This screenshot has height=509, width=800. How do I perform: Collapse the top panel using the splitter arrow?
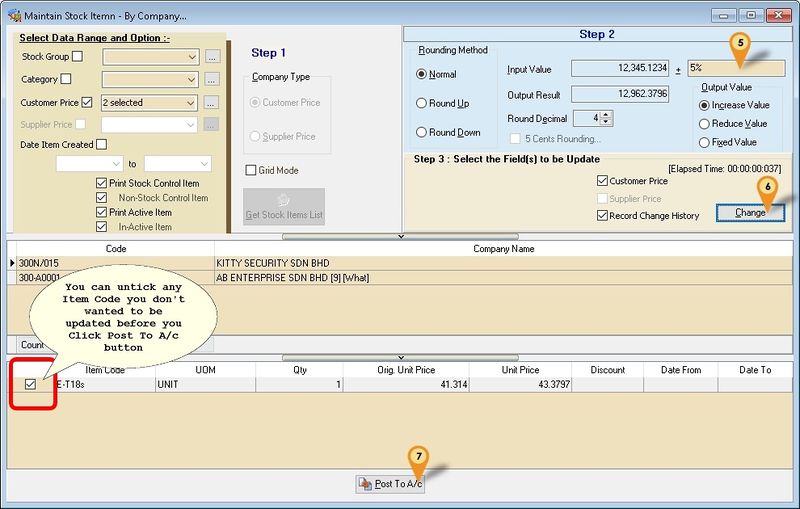pyautogui.click(x=400, y=237)
